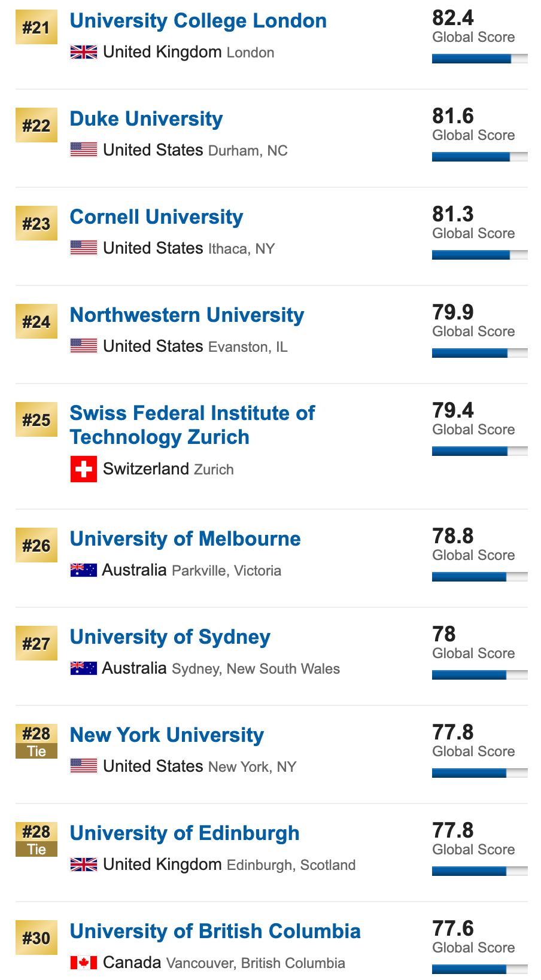Viewport: 541px width, 980px height.
Task: Click the Australia flag next to Parkville, Victoria
Action: (x=83, y=570)
